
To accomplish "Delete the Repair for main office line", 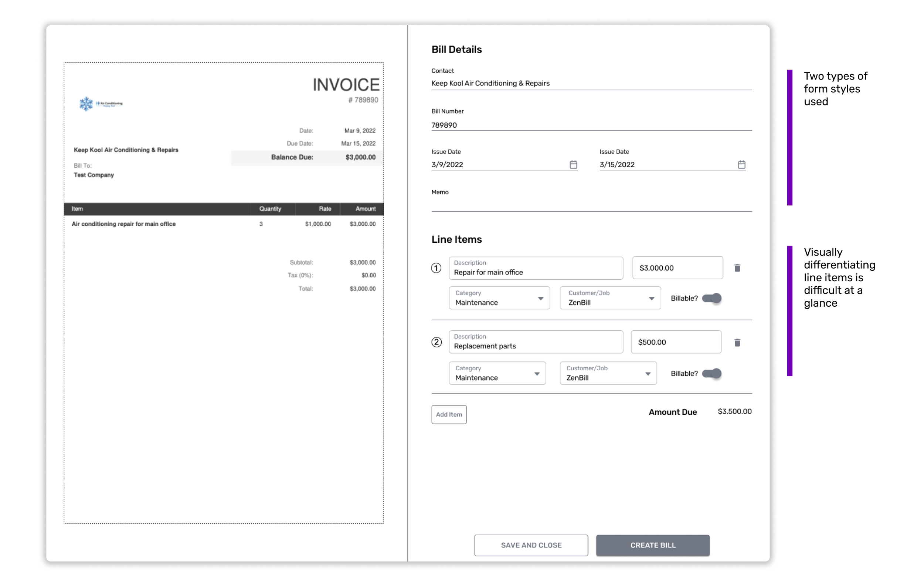I will (737, 268).
